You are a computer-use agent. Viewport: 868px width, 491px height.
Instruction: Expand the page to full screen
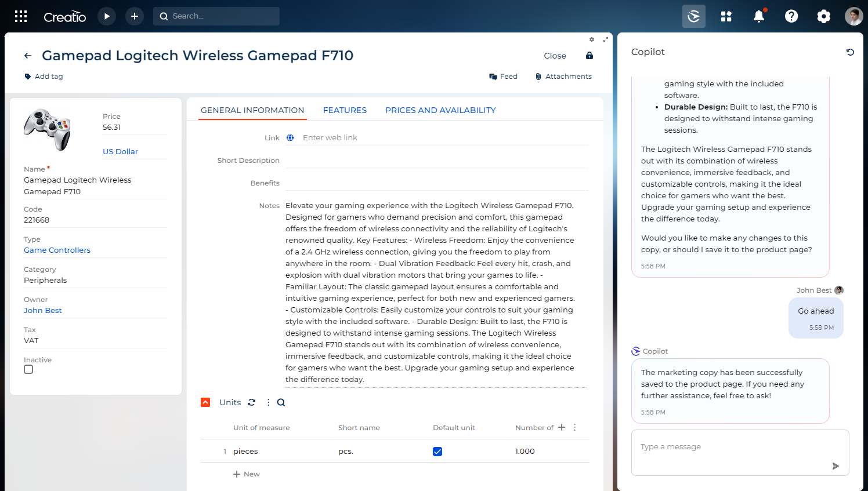pos(606,39)
